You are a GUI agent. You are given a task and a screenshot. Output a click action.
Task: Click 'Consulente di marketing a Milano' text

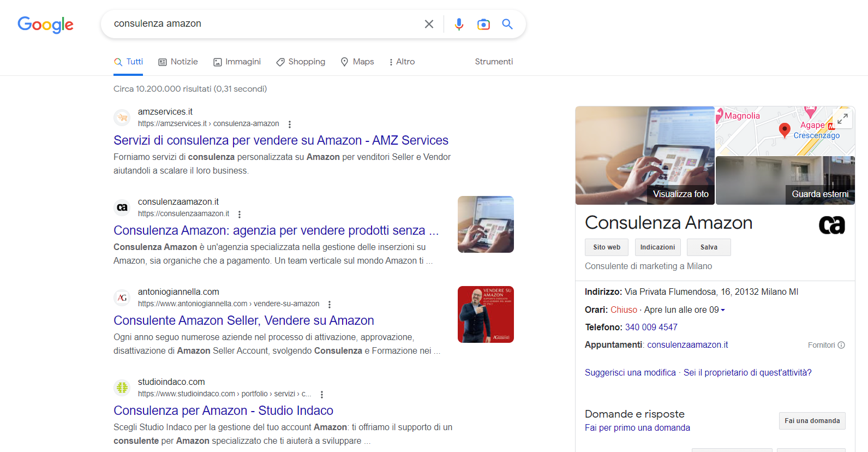pos(648,266)
